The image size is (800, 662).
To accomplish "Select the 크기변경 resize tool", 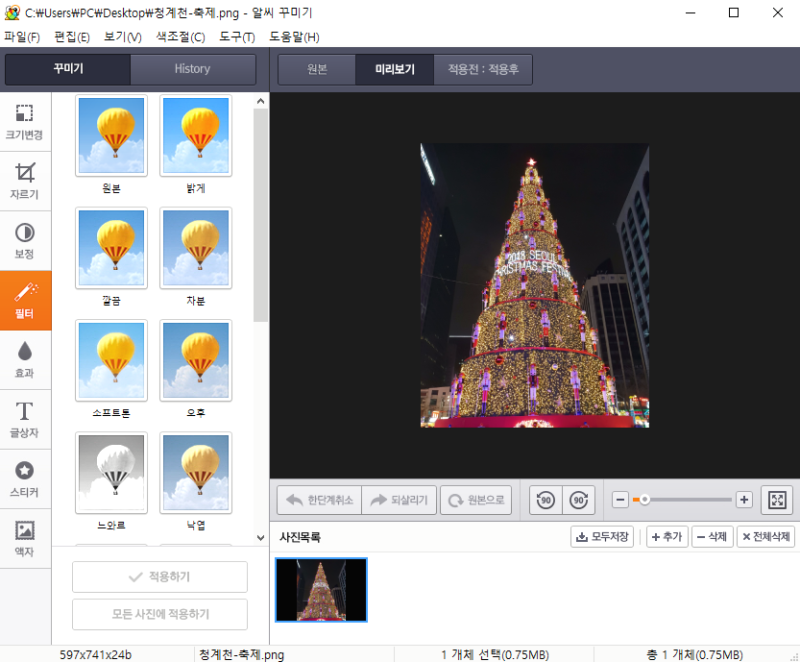I will click(25, 122).
